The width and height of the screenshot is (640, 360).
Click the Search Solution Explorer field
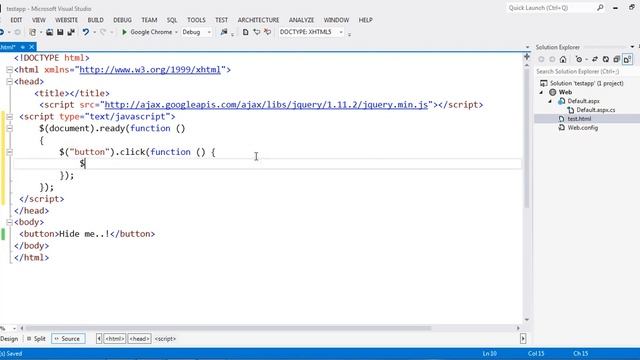point(586,71)
